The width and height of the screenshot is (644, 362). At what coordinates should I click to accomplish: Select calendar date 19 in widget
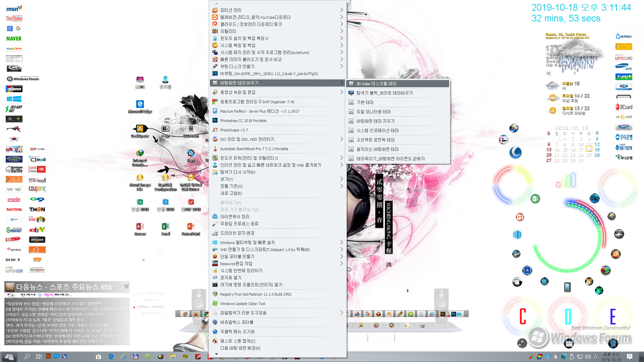tap(597, 150)
